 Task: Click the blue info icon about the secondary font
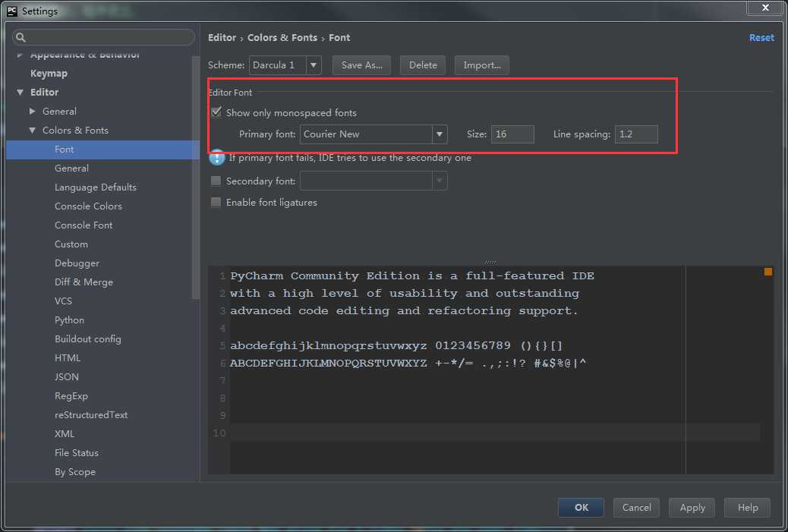click(216, 157)
